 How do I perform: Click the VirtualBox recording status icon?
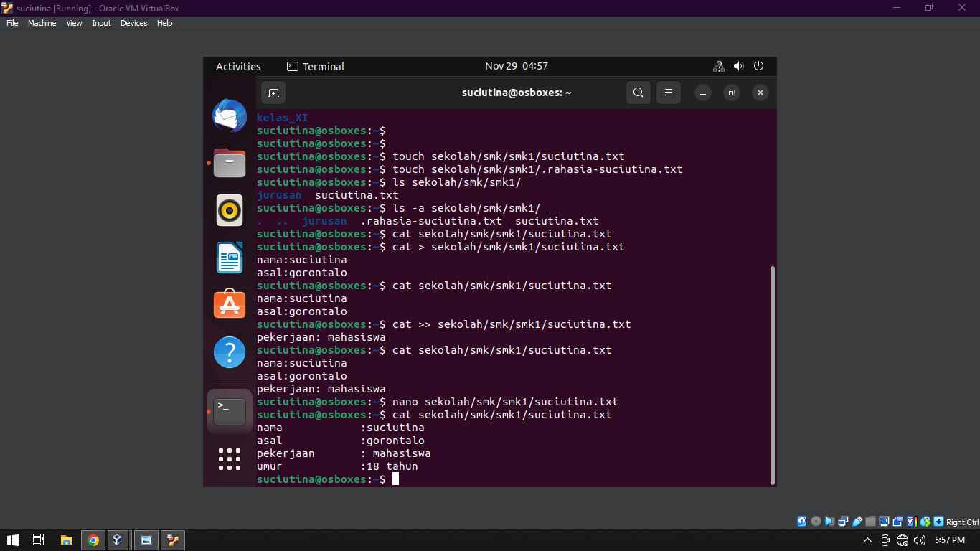click(898, 522)
